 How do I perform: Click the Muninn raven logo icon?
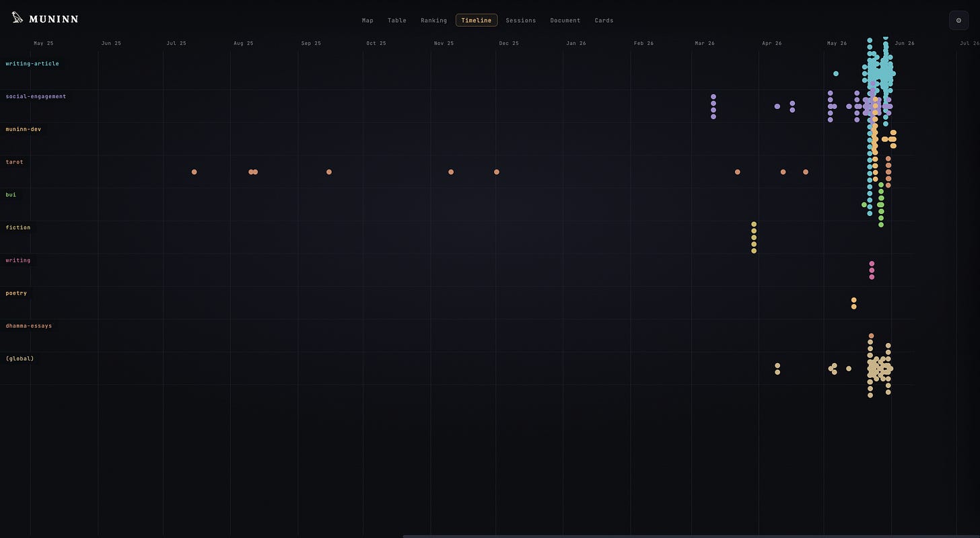17,18
